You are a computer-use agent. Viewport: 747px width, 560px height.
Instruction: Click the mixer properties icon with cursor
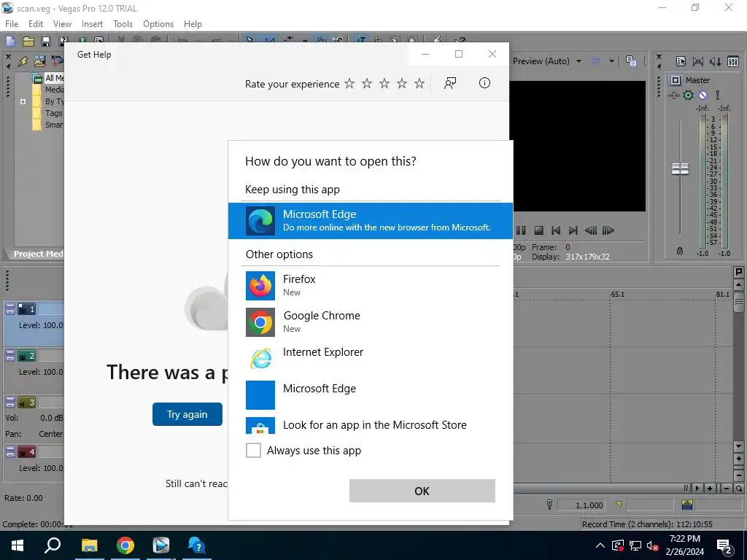[681, 61]
